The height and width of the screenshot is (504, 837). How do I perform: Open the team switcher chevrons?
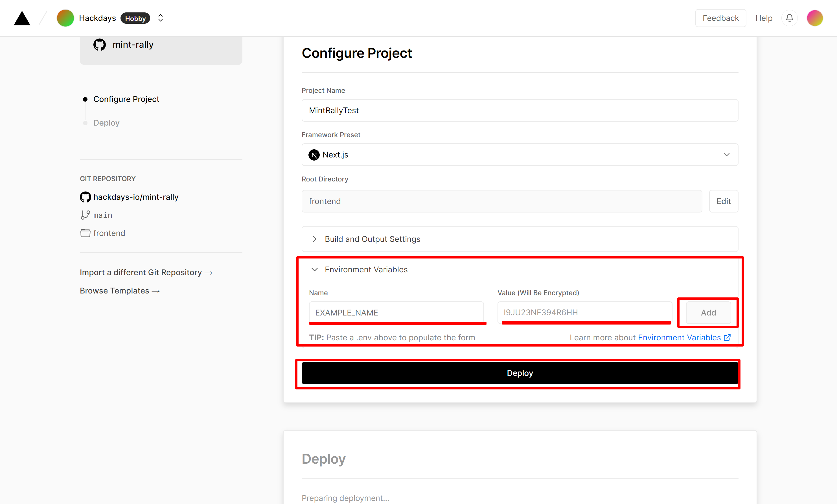[x=161, y=18]
